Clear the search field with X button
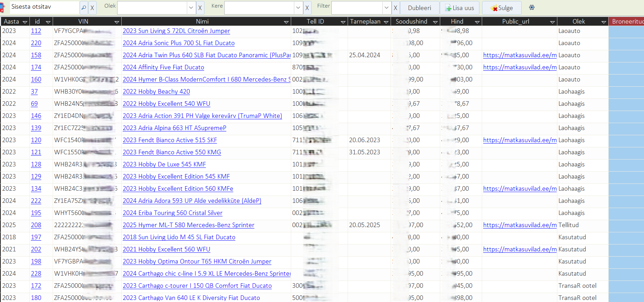The height and width of the screenshot is (302, 644). [92, 8]
